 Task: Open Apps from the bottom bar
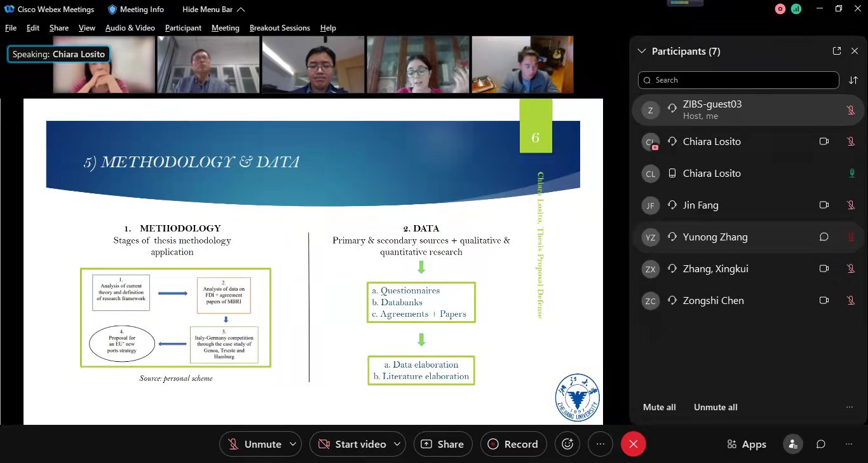tap(747, 444)
